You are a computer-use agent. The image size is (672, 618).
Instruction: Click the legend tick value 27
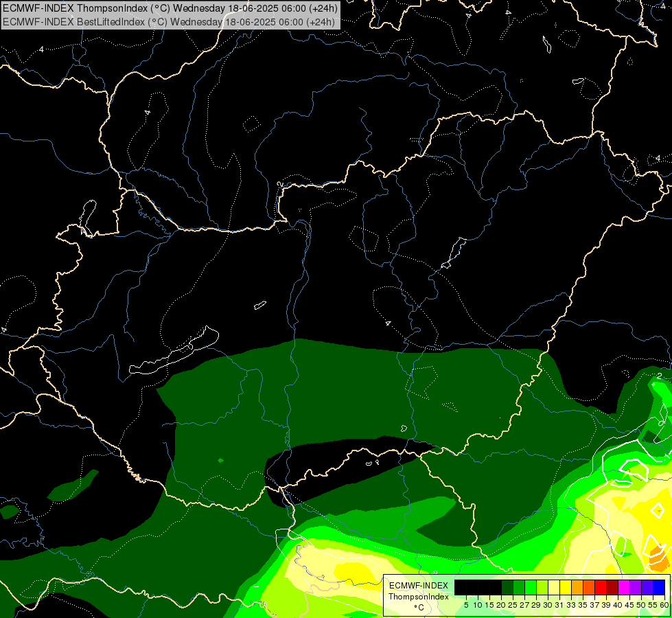click(524, 605)
